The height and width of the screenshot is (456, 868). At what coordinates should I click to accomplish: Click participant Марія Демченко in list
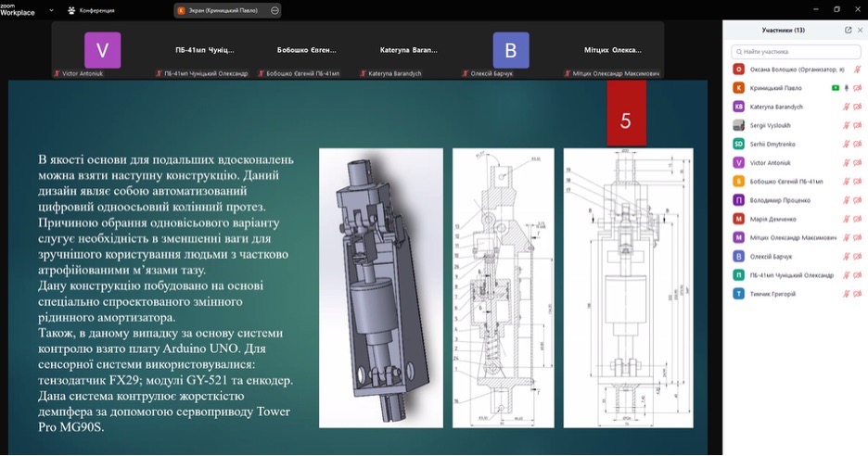pyautogui.click(x=772, y=219)
